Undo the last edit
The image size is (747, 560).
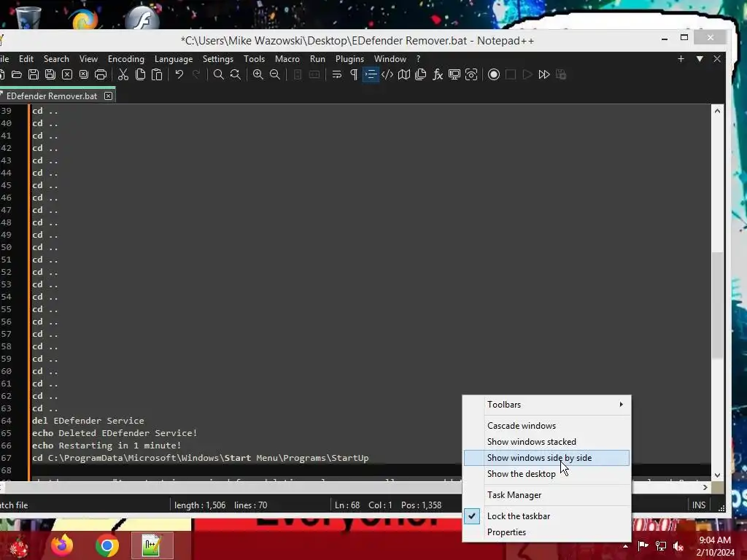tap(179, 75)
